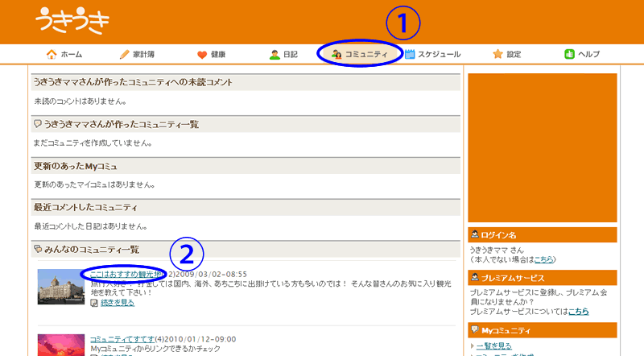Click the person icon for 日記
Screen dimensions: 644x356
275,54
